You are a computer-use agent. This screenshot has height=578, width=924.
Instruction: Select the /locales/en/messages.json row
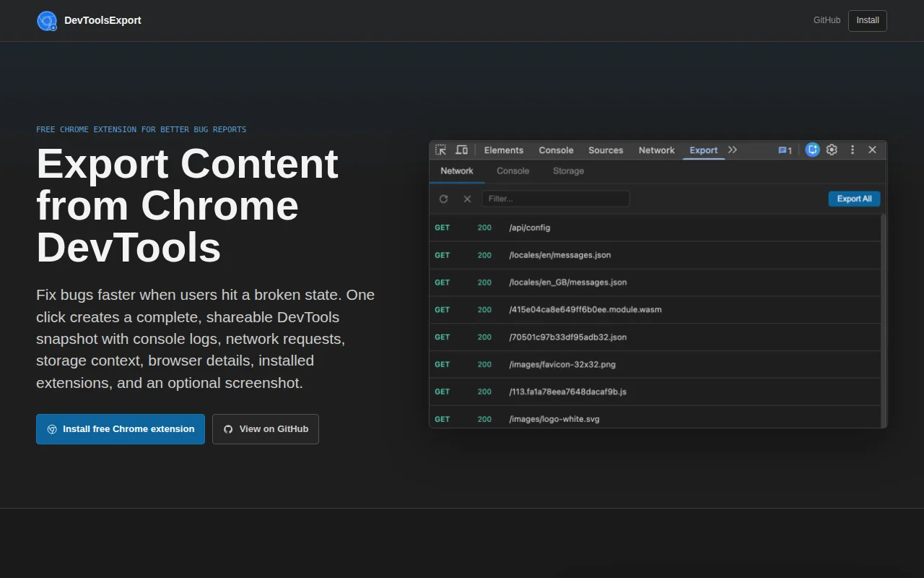tap(655, 255)
